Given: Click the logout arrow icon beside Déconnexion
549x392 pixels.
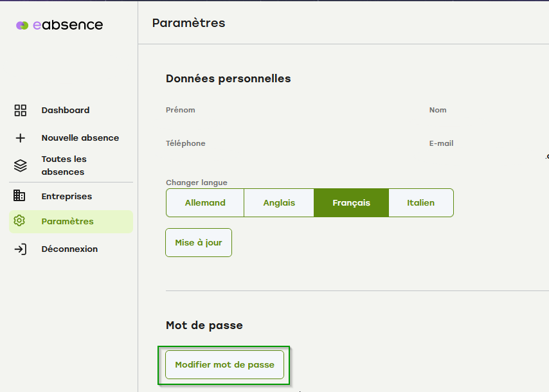Looking at the screenshot, I should pyautogui.click(x=21, y=249).
